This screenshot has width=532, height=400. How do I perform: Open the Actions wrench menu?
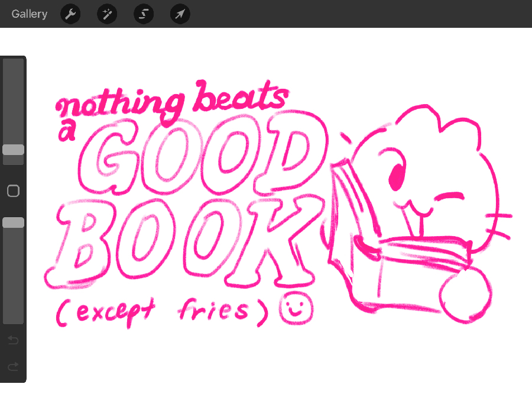tap(70, 14)
